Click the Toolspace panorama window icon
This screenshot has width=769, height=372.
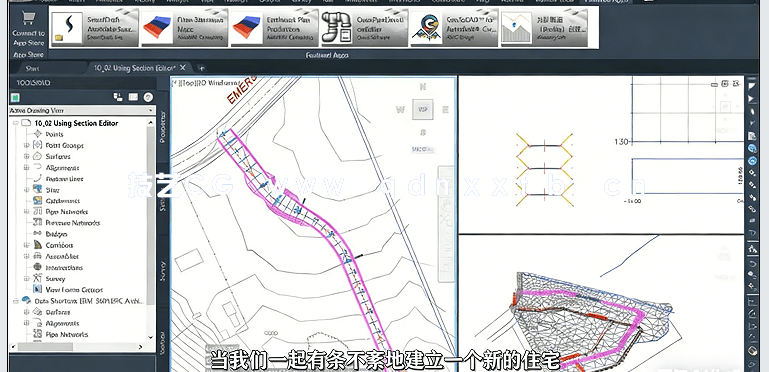(133, 97)
